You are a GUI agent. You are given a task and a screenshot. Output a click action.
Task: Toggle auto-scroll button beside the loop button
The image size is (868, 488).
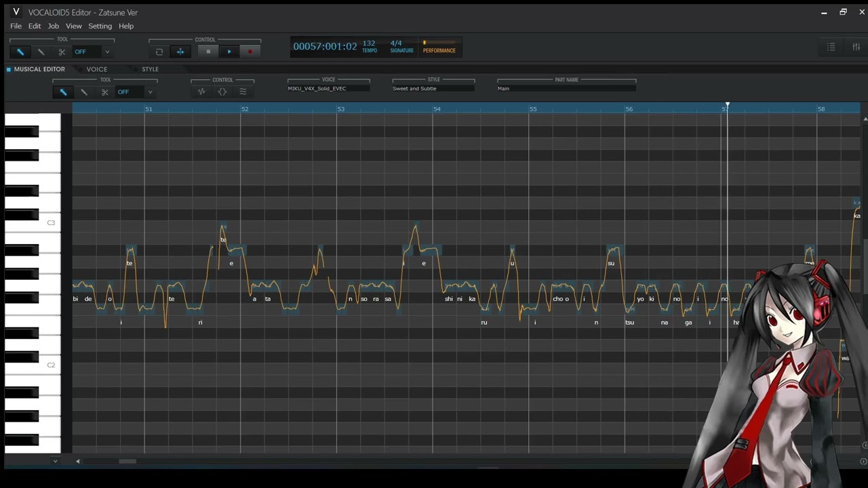click(180, 52)
